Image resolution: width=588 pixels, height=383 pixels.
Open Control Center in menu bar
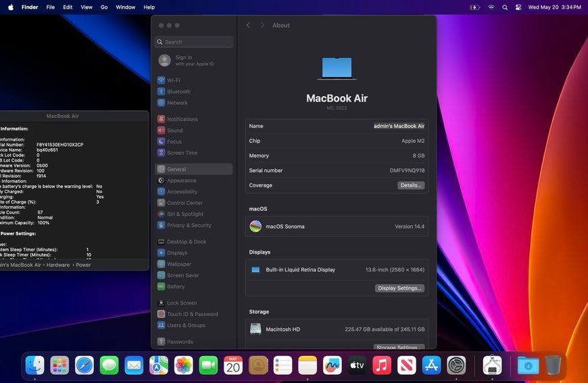pyautogui.click(x=518, y=7)
